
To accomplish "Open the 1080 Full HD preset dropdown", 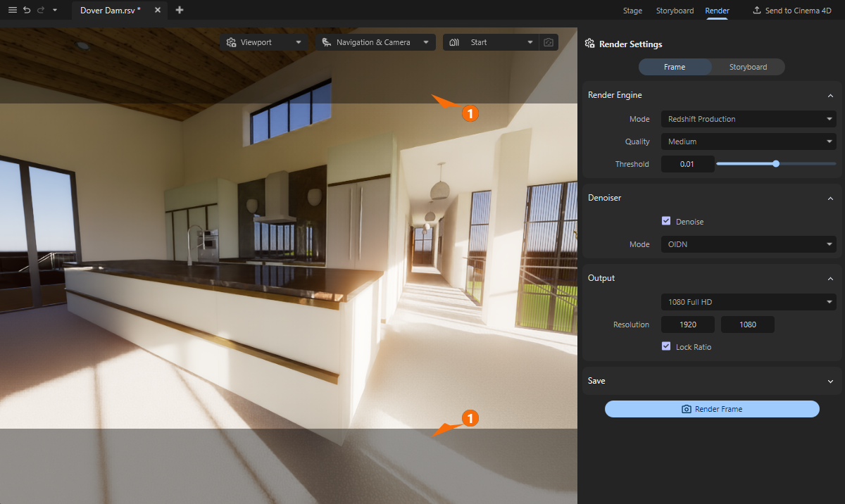I will pyautogui.click(x=748, y=302).
